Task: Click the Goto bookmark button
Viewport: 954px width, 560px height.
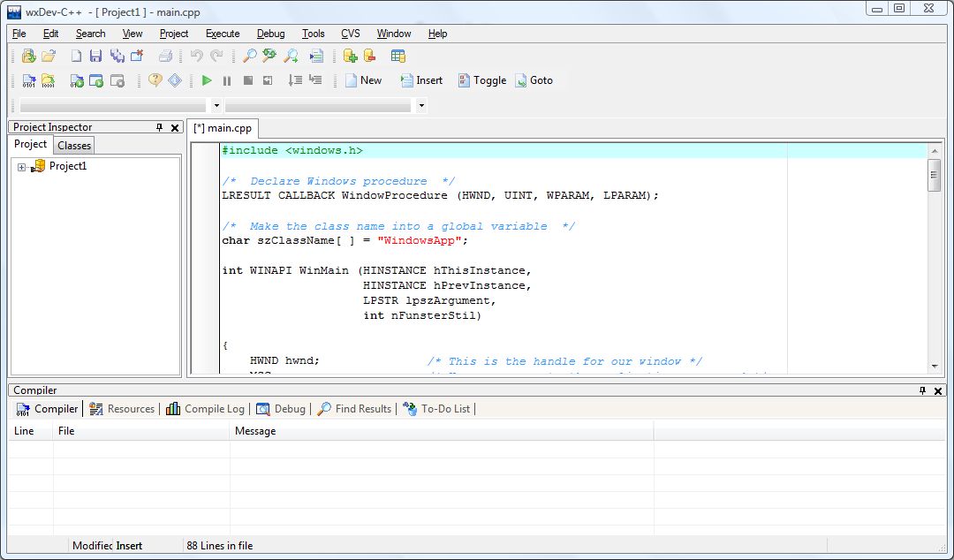Action: click(x=533, y=80)
